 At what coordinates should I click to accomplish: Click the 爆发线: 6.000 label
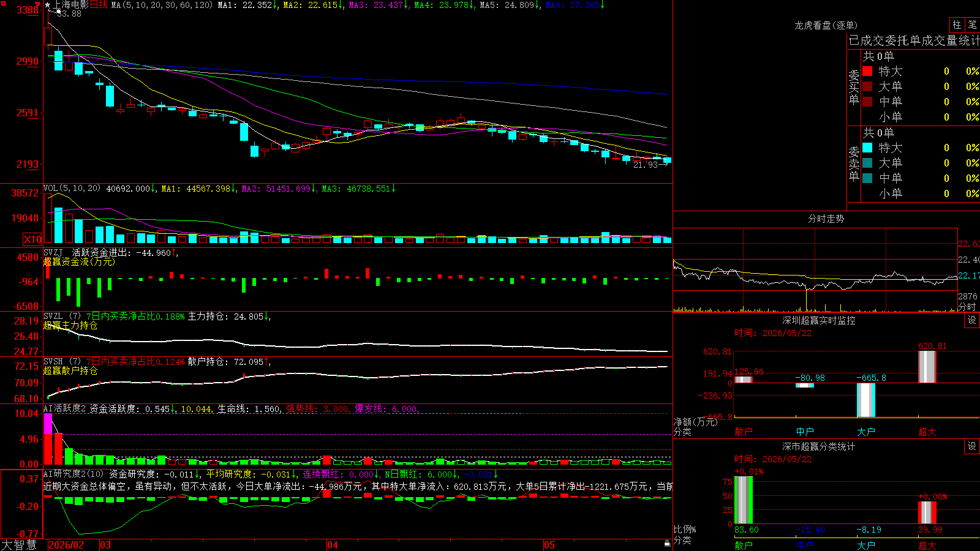386,408
